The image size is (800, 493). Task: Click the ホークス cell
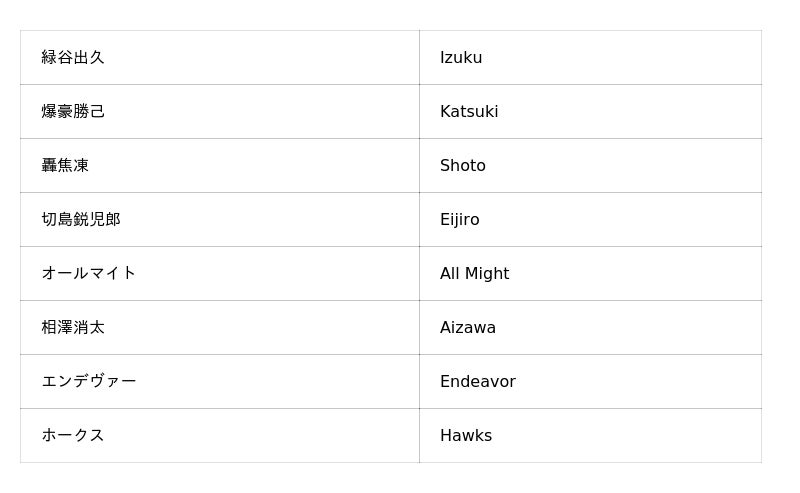pyautogui.click(x=73, y=436)
